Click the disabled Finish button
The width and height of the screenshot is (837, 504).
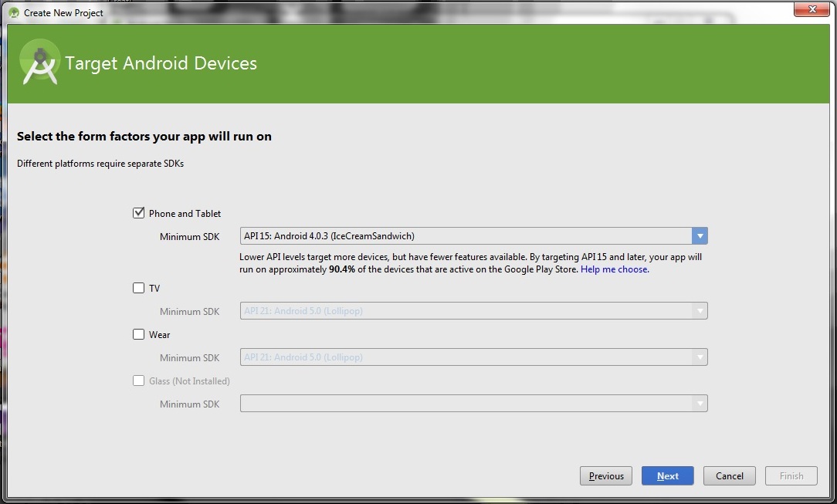pyautogui.click(x=791, y=475)
